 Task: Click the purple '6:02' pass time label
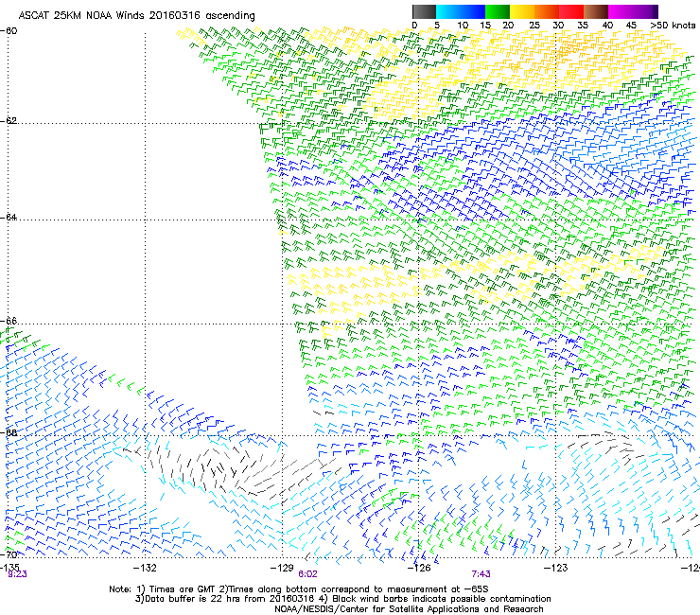click(307, 574)
